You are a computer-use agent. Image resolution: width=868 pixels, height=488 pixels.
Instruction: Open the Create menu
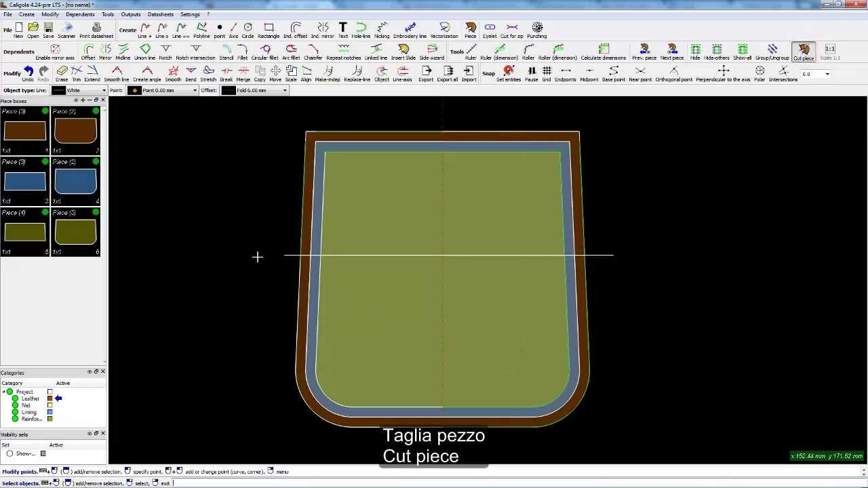[x=26, y=14]
